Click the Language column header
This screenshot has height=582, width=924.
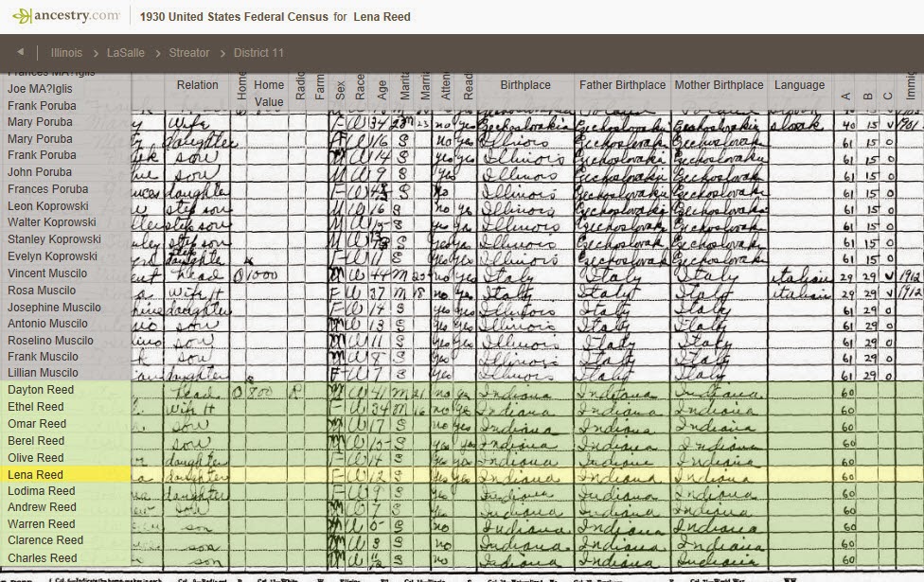pyautogui.click(x=799, y=85)
